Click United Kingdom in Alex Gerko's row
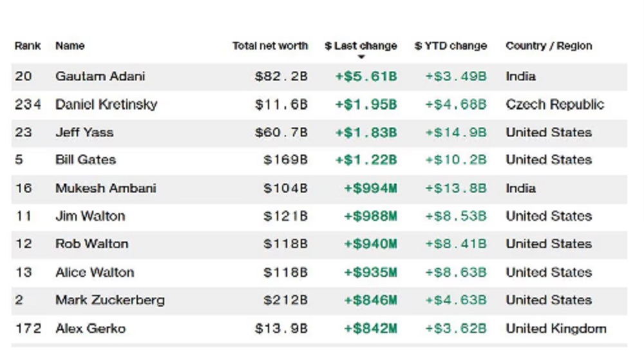 [556, 328]
